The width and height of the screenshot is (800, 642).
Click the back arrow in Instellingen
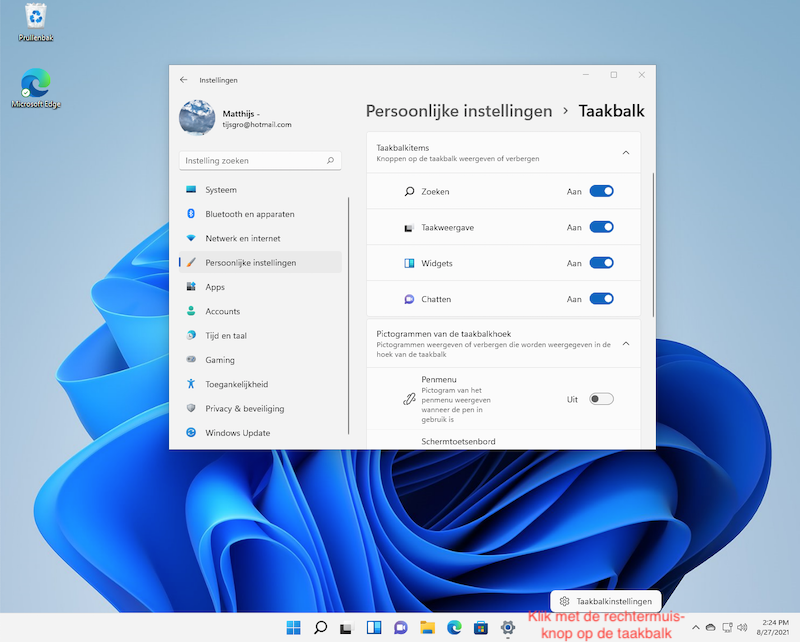point(183,79)
